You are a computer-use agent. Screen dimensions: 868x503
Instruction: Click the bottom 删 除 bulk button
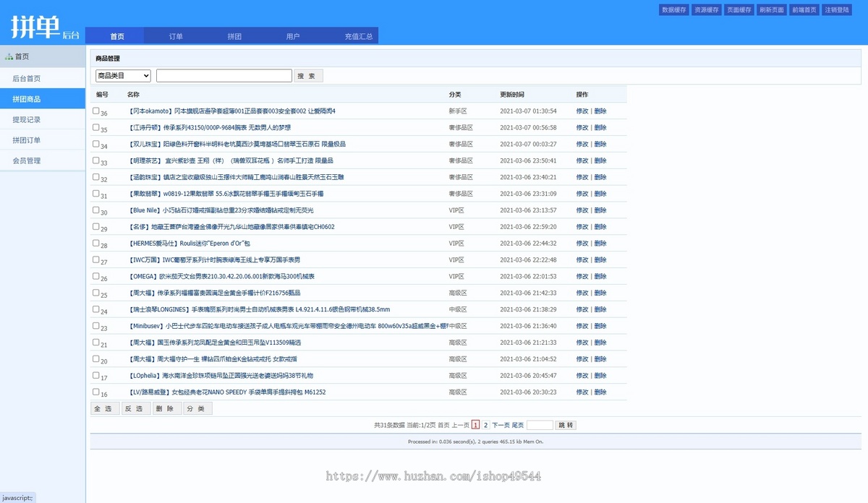pyautogui.click(x=166, y=408)
